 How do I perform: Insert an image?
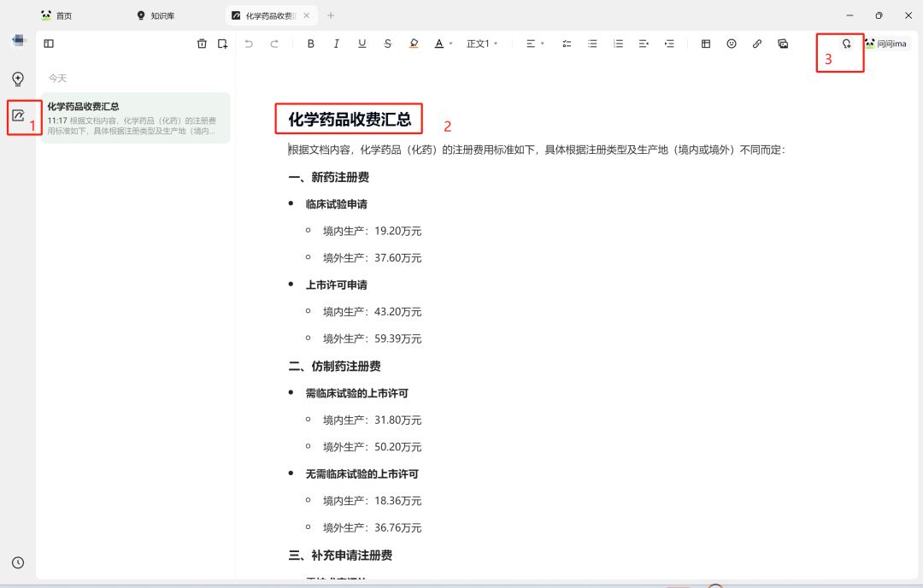tap(783, 44)
